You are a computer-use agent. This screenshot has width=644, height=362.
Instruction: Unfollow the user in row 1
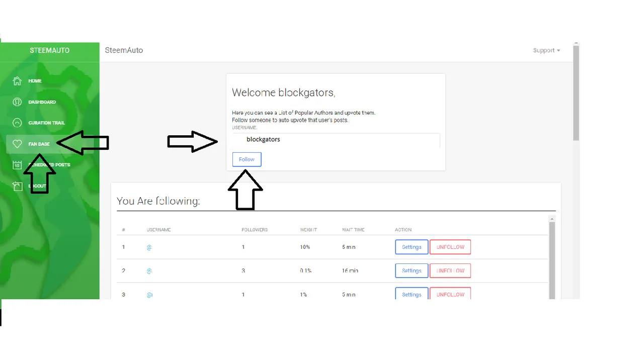point(450,247)
